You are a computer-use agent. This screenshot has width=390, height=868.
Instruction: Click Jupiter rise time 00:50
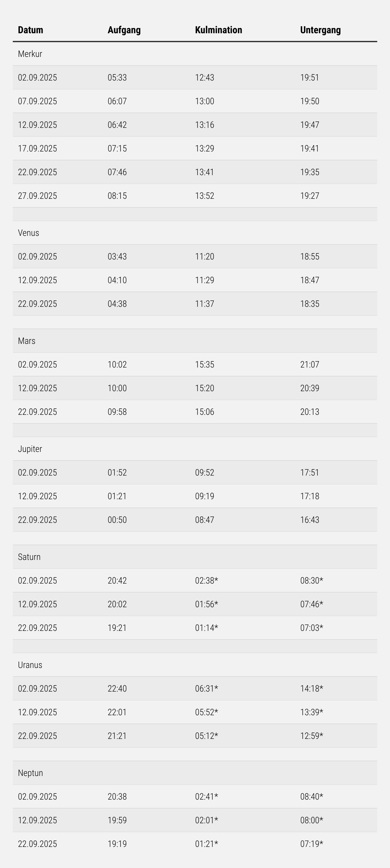[x=117, y=520]
